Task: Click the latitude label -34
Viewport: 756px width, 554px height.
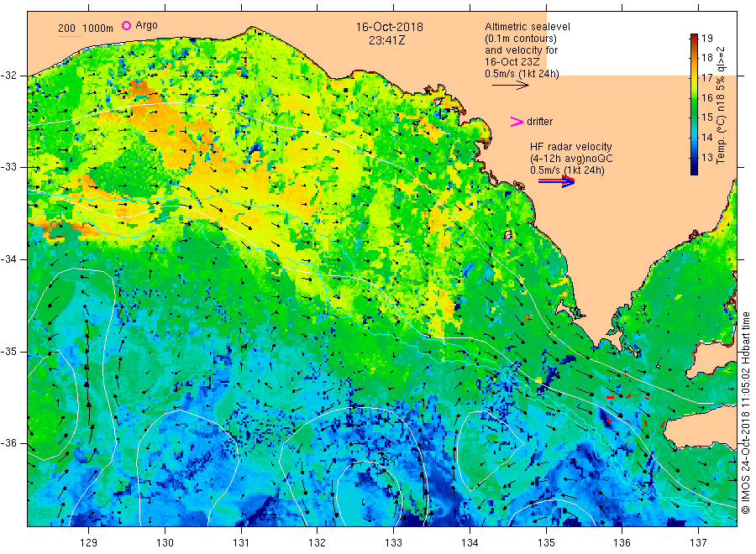Action: click(x=8, y=259)
